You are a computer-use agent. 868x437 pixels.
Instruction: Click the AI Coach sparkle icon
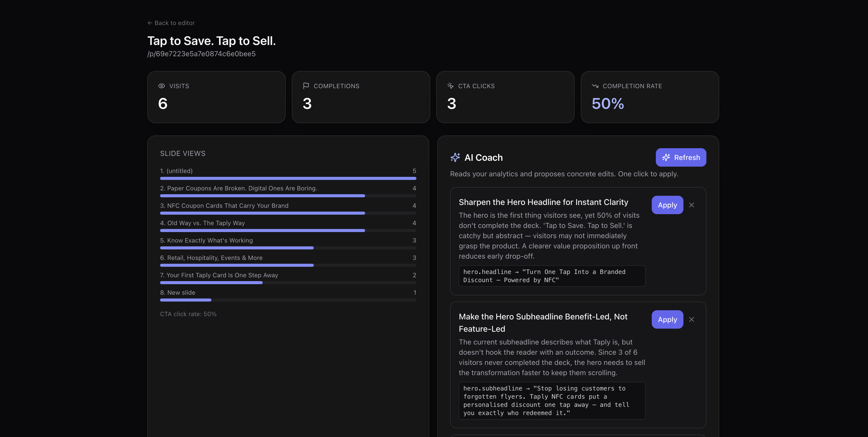455,157
